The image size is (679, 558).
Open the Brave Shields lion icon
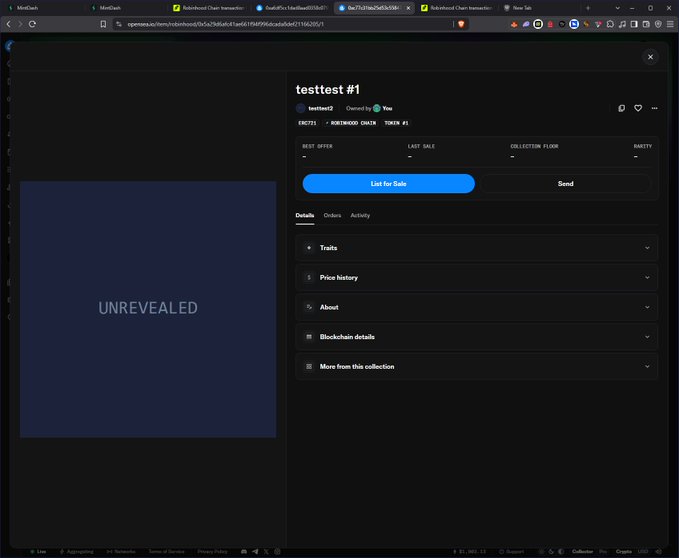coord(461,24)
